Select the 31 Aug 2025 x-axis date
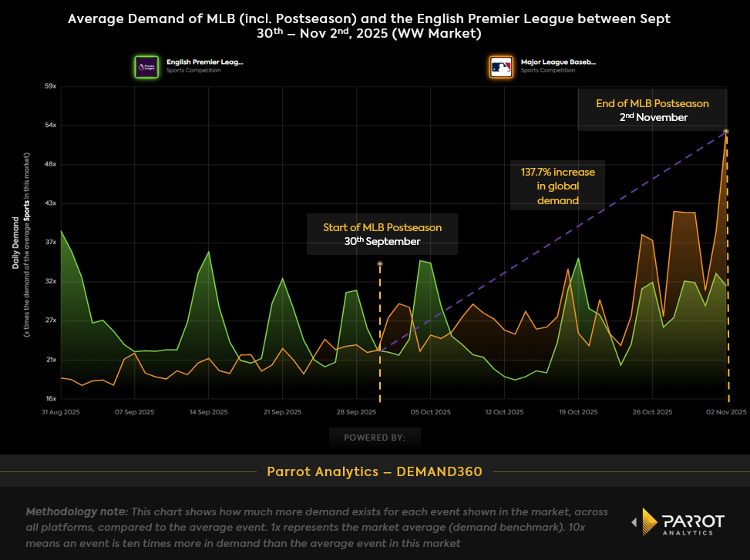 pyautogui.click(x=61, y=413)
